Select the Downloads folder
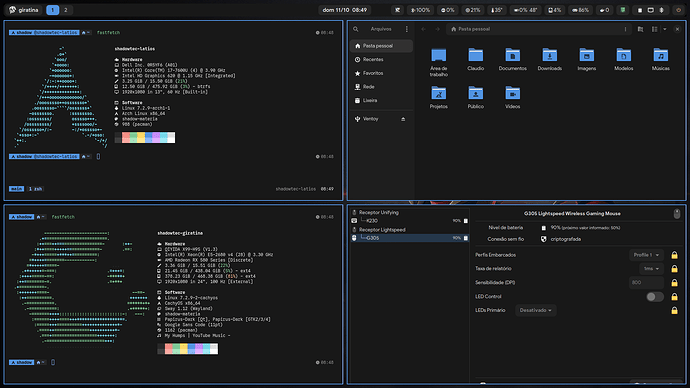690x388 pixels. tap(550, 59)
